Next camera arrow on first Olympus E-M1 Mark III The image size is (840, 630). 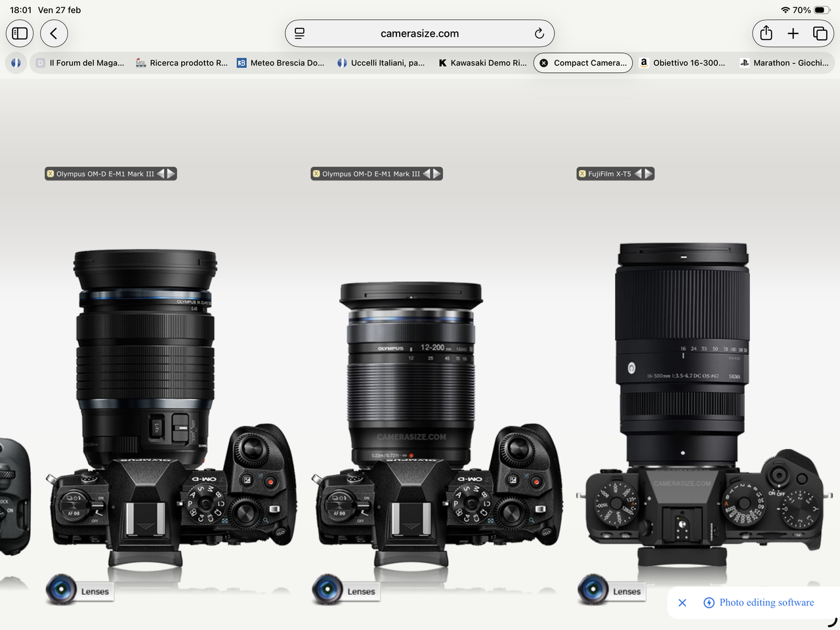coord(171,174)
